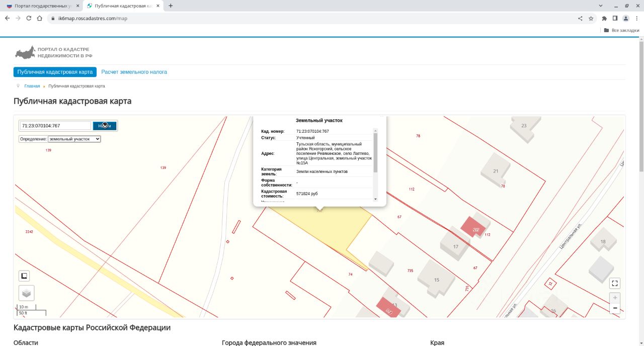644x346 pixels.
Task: Zoom out the map with minus
Action: (615, 308)
